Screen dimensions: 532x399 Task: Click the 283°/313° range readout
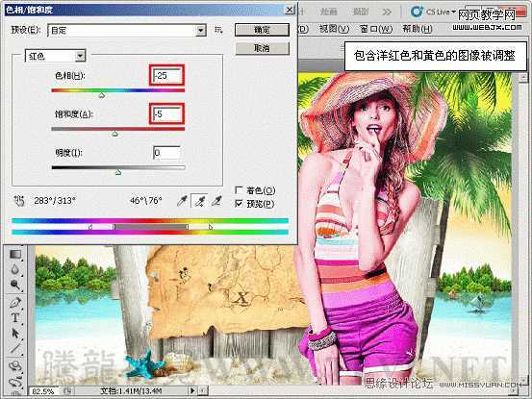point(55,201)
